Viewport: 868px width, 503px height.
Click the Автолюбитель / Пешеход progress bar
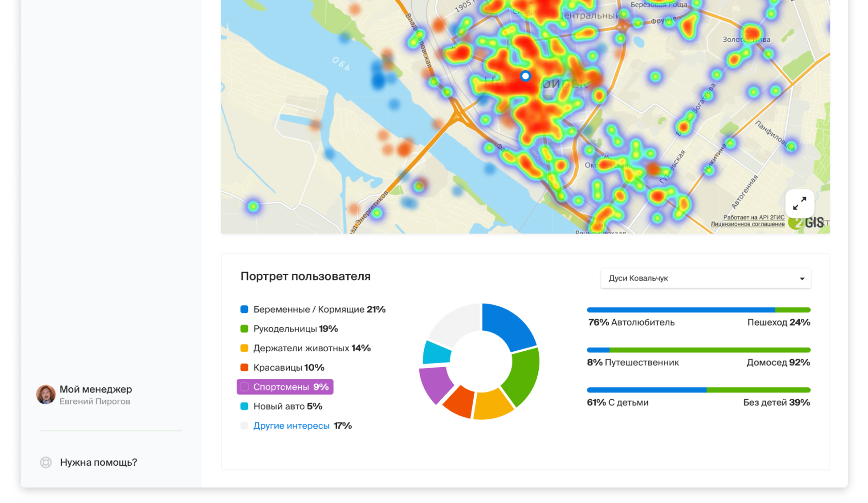click(699, 310)
